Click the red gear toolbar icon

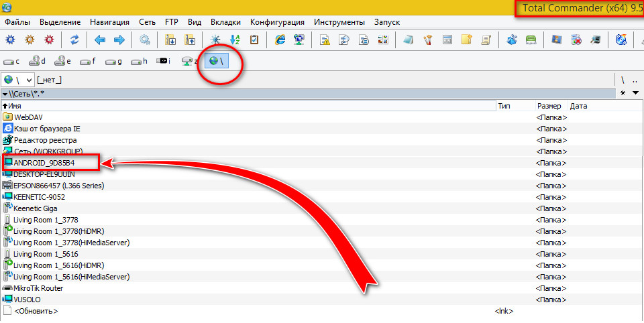click(x=49, y=40)
